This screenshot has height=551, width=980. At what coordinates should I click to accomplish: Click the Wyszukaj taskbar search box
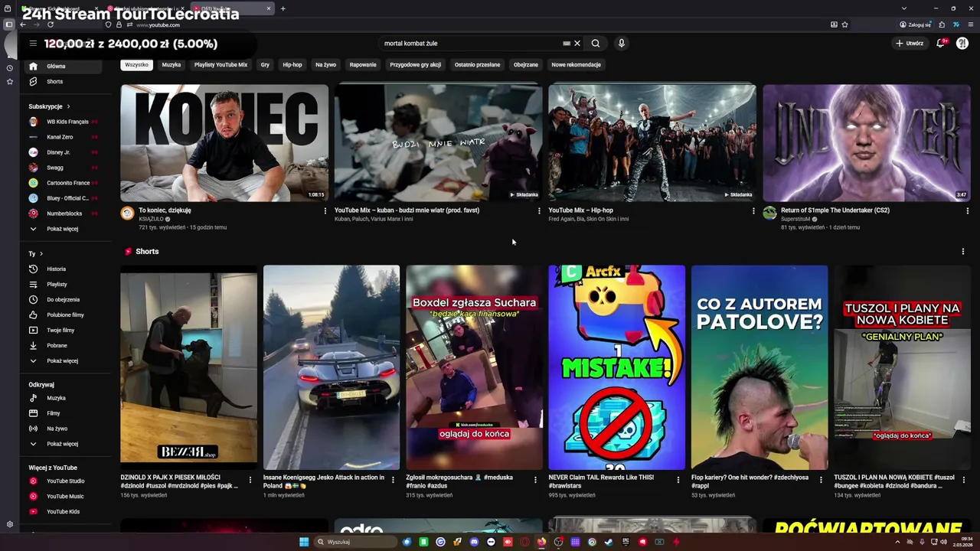tap(354, 542)
